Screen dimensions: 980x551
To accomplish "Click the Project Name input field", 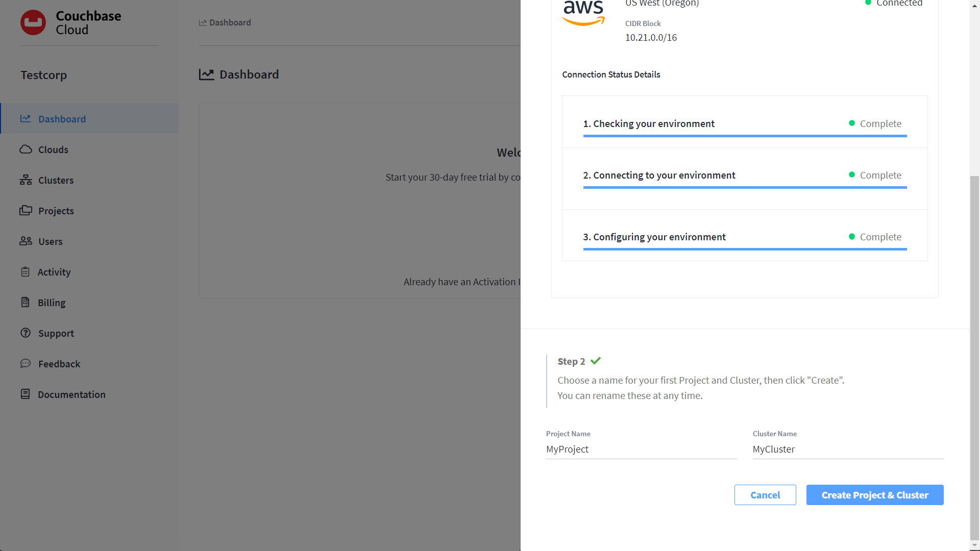I will (641, 449).
